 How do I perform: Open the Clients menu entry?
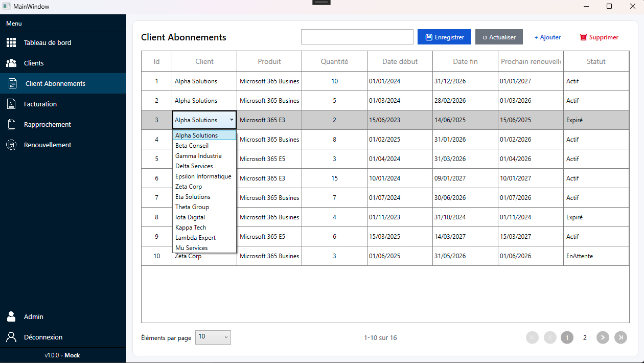tap(63, 63)
